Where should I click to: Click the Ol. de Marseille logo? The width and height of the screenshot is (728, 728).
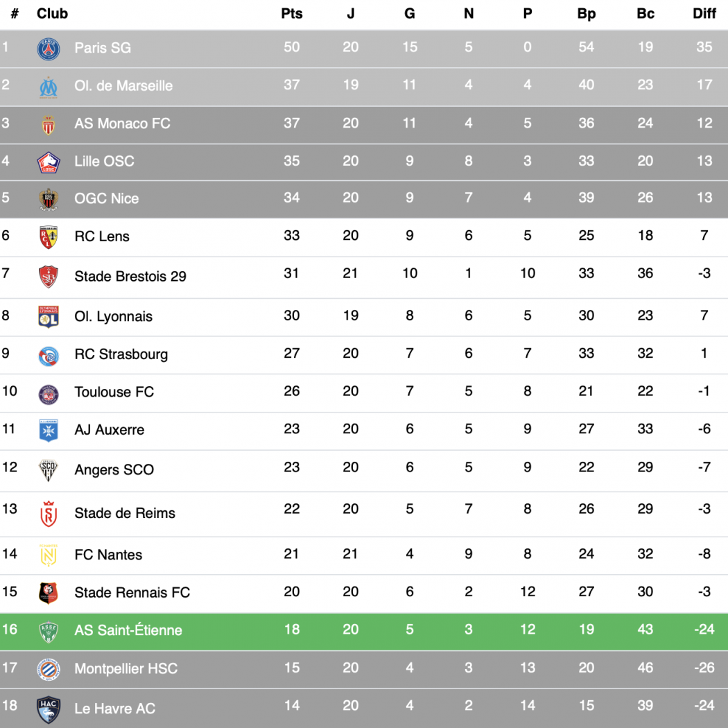[49, 88]
